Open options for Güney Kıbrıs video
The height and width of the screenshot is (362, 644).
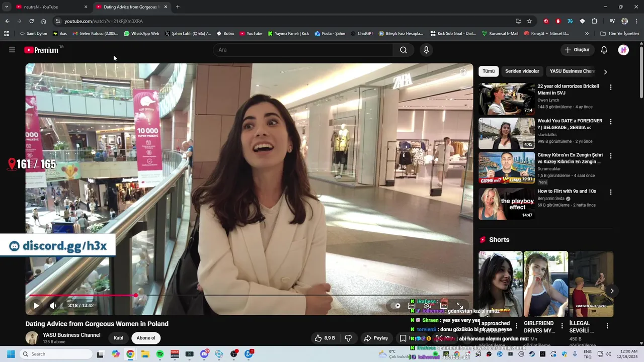click(x=611, y=156)
